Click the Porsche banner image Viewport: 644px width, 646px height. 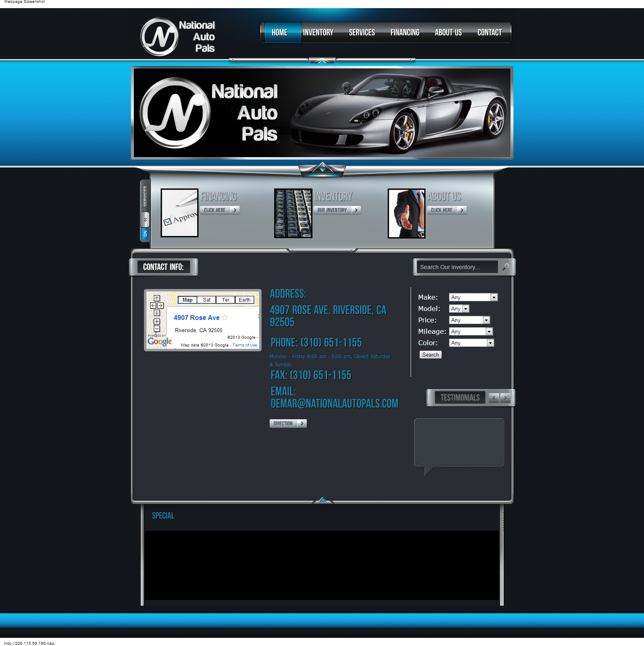[x=322, y=113]
